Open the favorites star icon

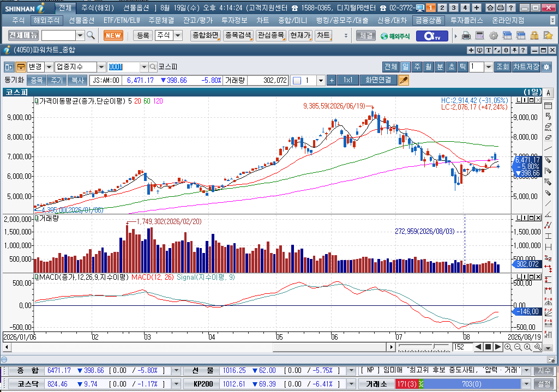tap(548, 35)
